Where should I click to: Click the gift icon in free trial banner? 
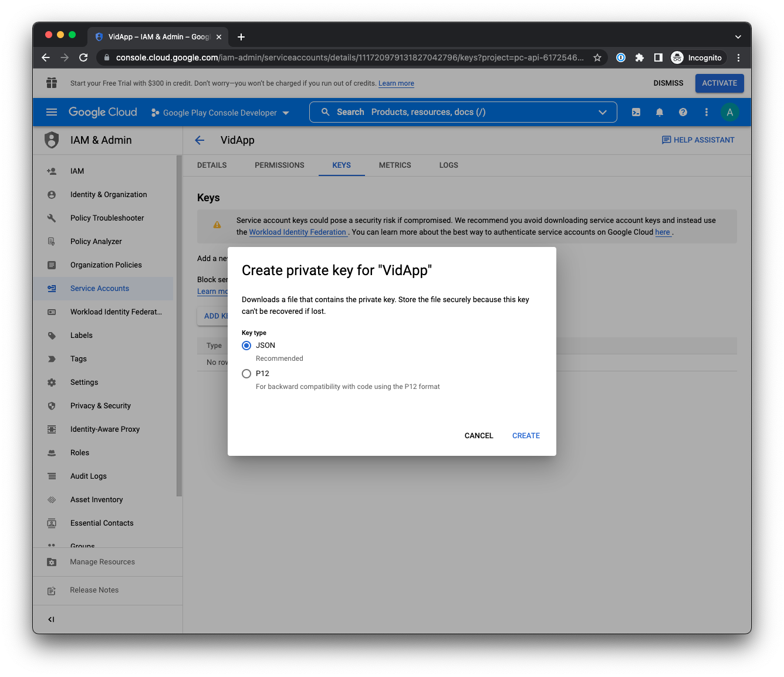click(x=52, y=83)
